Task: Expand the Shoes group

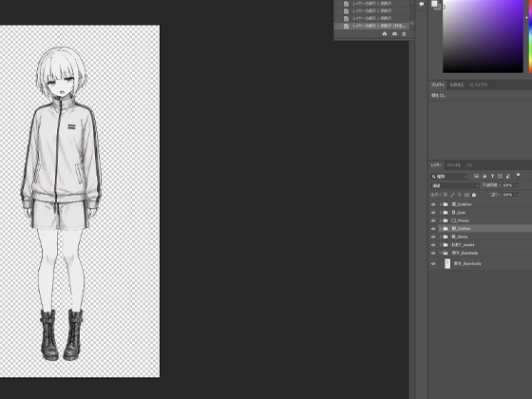Action: (x=441, y=237)
